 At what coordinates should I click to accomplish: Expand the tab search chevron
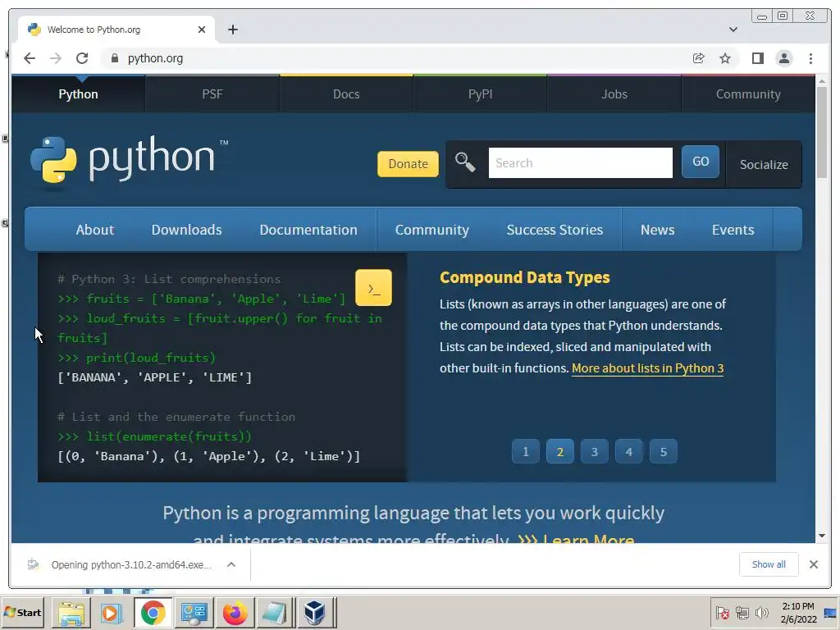pos(733,30)
